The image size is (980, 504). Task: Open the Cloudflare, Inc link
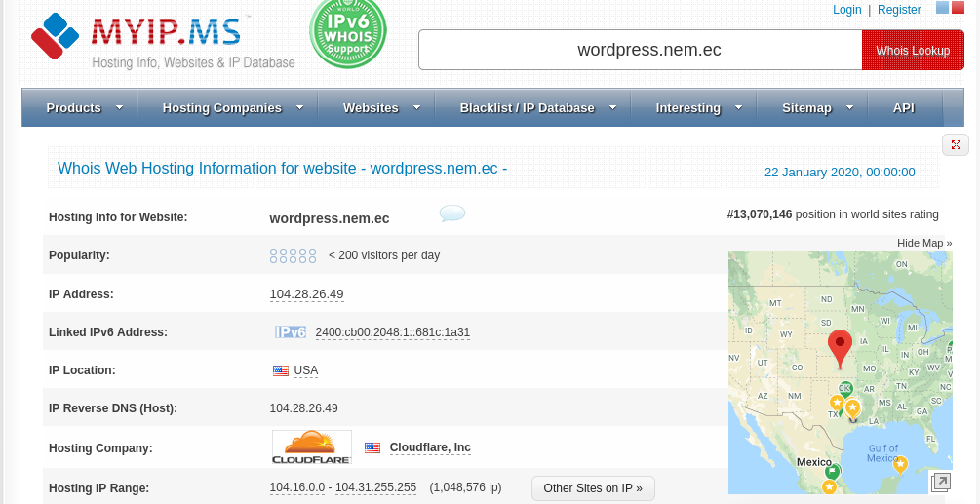click(x=430, y=447)
